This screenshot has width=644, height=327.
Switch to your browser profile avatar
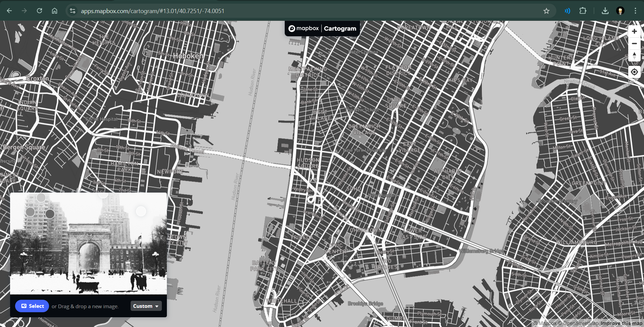[620, 10]
